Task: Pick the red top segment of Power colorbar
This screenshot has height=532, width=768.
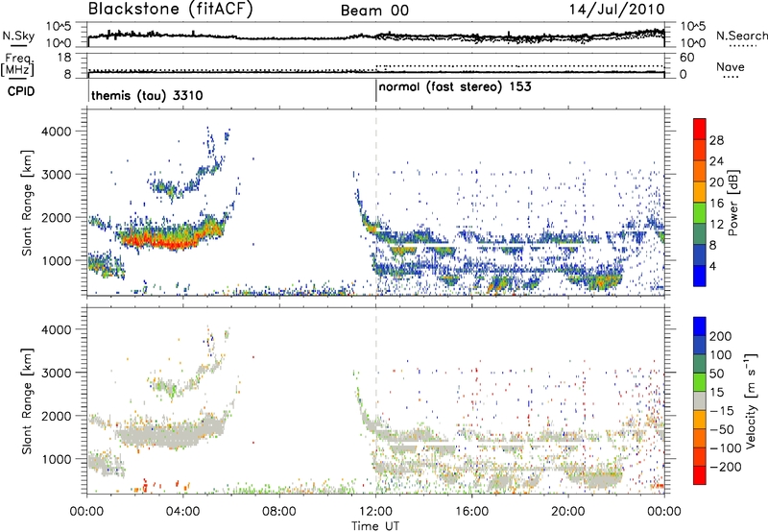Action: (x=700, y=129)
